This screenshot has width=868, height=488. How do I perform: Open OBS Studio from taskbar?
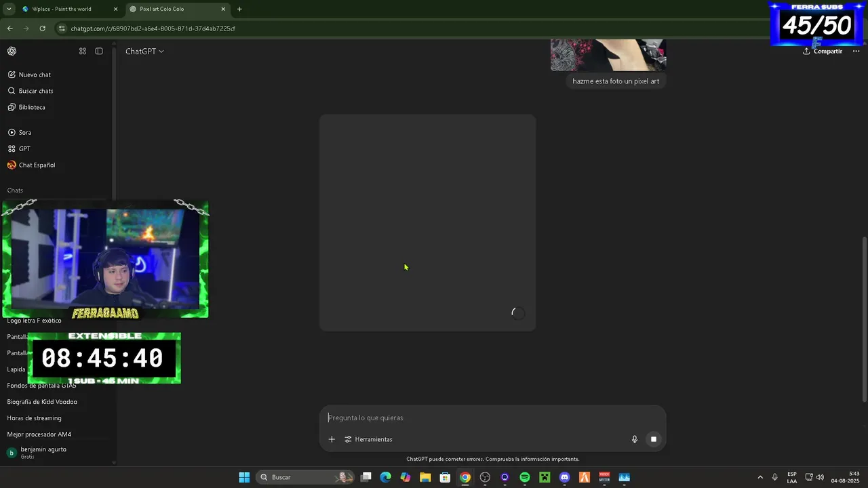(x=485, y=477)
